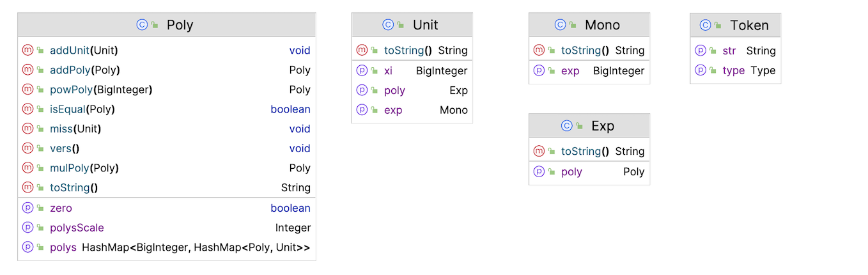Screen dimensions: 868x275
Task: Select the polys HashMap property row
Action: pos(166,247)
